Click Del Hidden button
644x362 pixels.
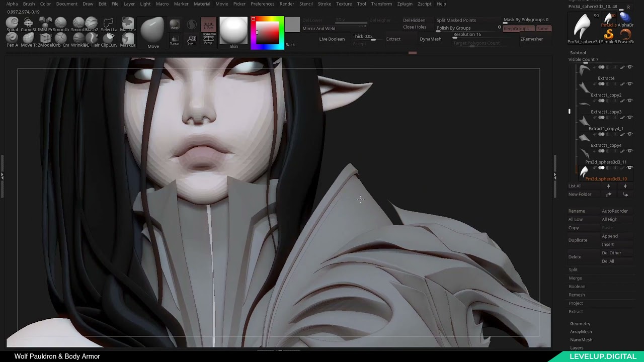click(414, 20)
